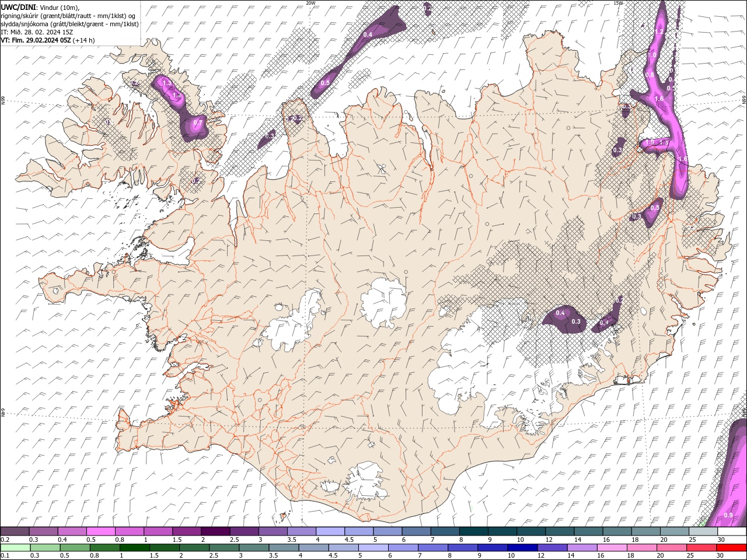The width and height of the screenshot is (747, 560).
Task: Click the dark green 1 swatch in lower legend row
Action: tap(134, 548)
